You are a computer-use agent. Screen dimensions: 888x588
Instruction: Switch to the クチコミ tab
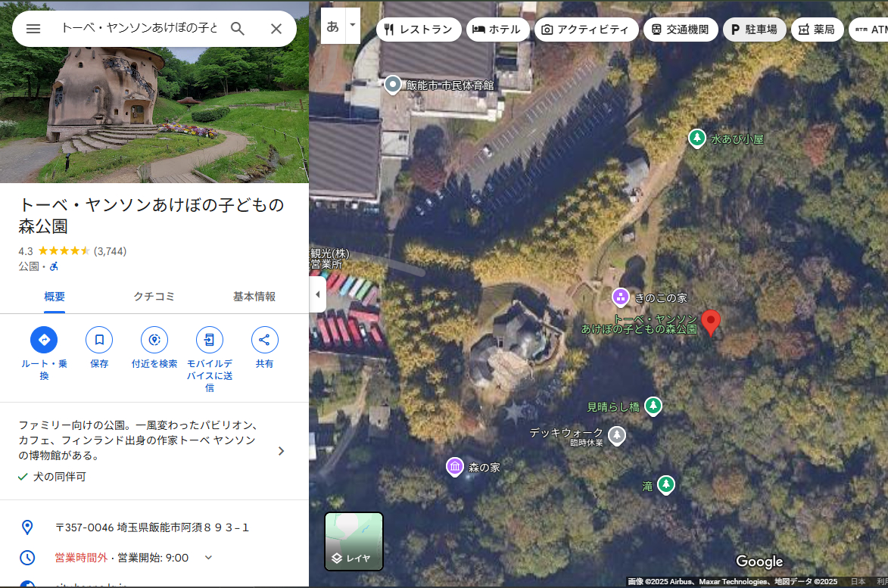pyautogui.click(x=154, y=297)
